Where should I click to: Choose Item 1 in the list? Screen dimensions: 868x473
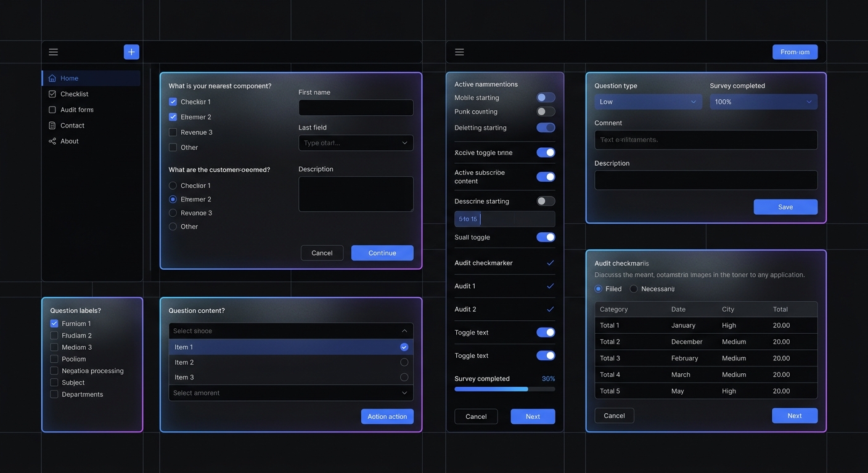pos(291,347)
